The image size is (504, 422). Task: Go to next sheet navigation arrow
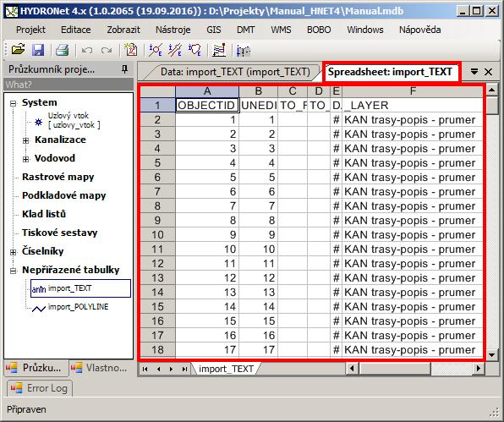point(171,369)
